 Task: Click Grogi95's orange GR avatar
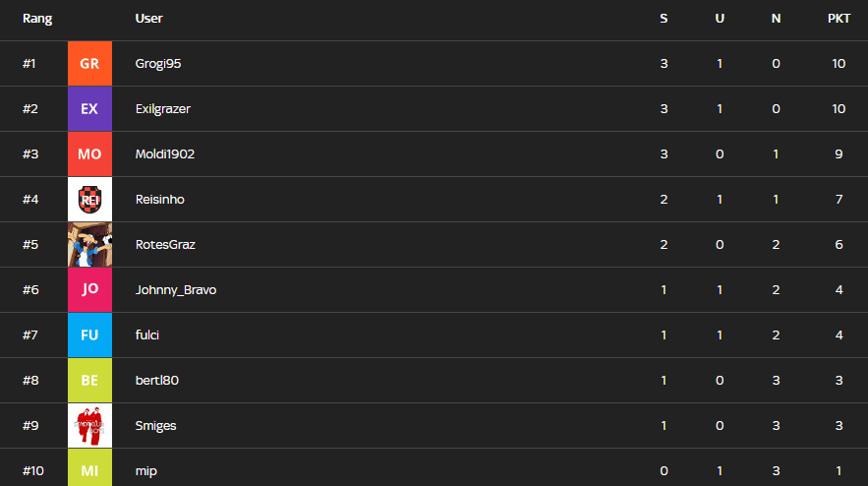[x=89, y=64]
